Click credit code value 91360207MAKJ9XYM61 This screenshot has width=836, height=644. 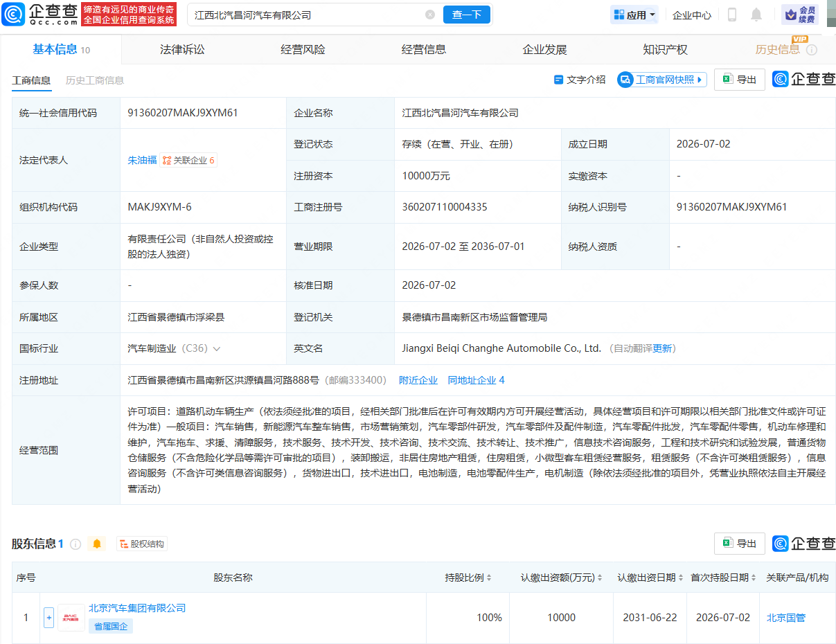pyautogui.click(x=183, y=113)
